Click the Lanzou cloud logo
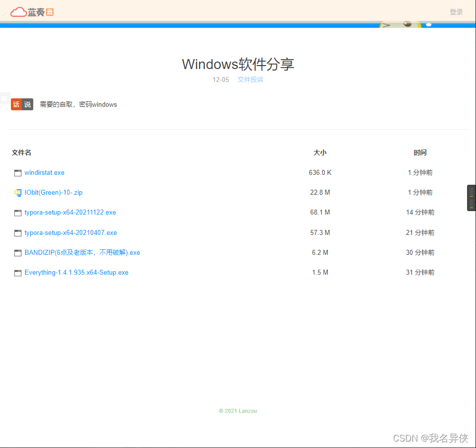This screenshot has height=448, width=476. [32, 12]
